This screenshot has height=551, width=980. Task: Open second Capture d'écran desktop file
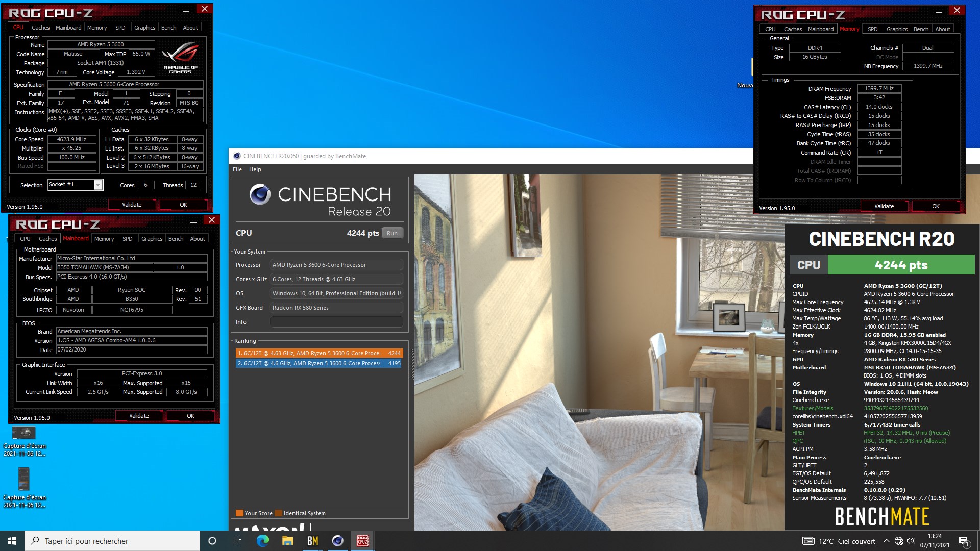pos(24,488)
